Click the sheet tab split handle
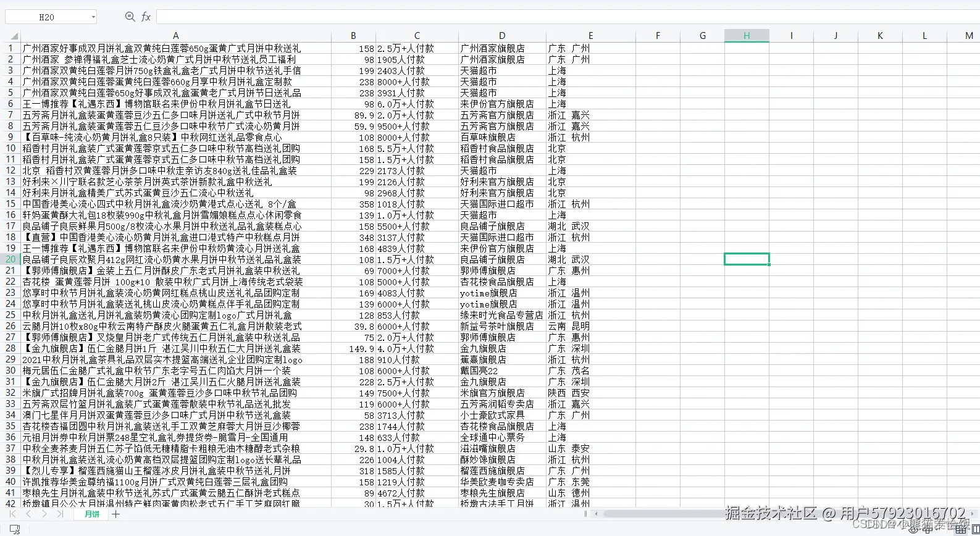The width and height of the screenshot is (980, 536). click(x=585, y=514)
